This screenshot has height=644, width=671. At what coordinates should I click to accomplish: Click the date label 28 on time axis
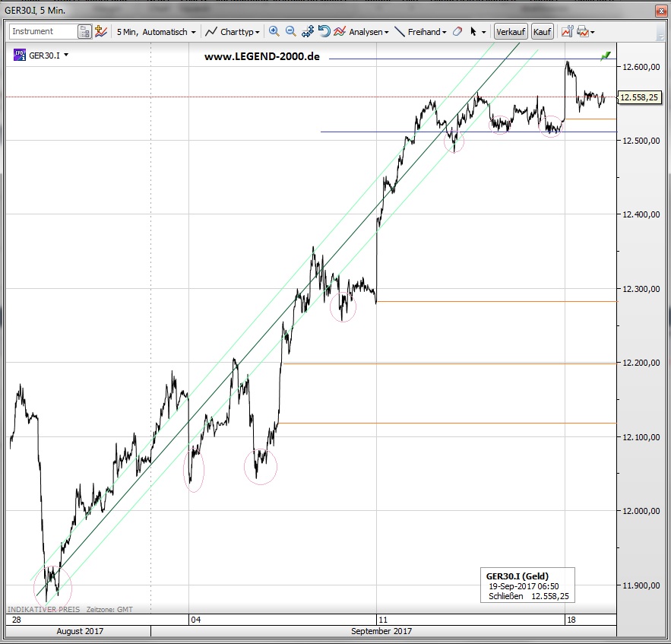coord(17,620)
